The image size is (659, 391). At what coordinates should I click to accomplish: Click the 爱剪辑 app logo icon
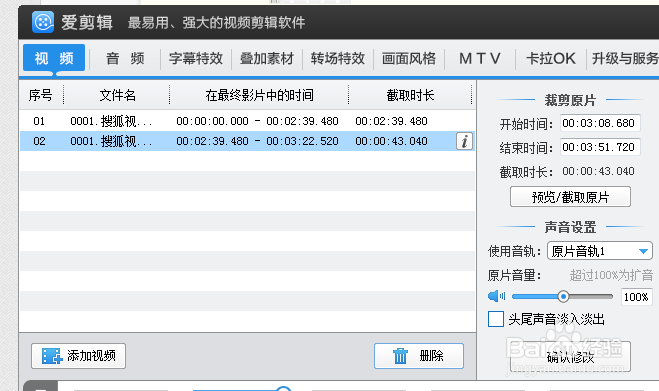point(43,22)
